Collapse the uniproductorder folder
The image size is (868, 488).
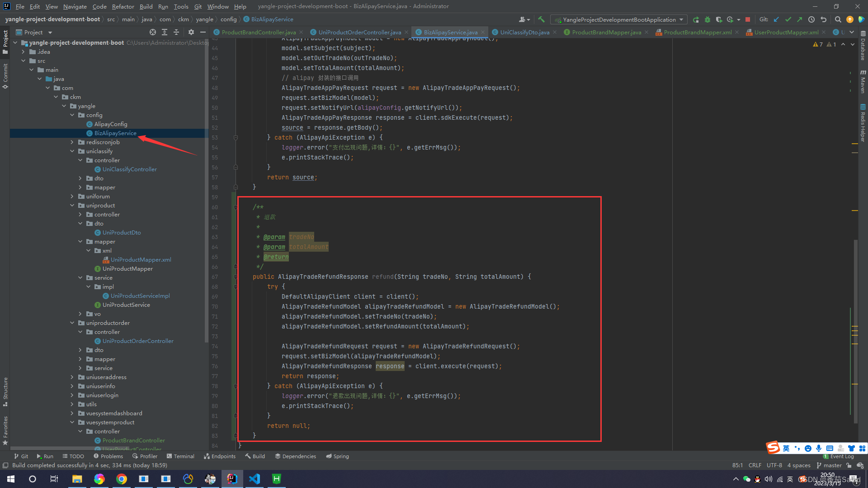72,323
